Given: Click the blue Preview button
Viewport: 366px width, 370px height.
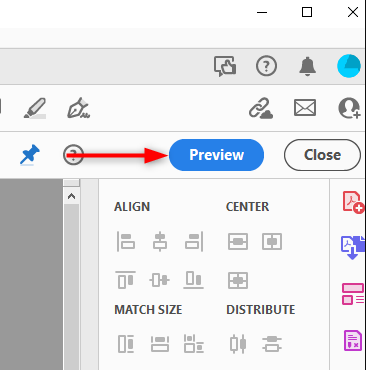Looking at the screenshot, I should [216, 155].
